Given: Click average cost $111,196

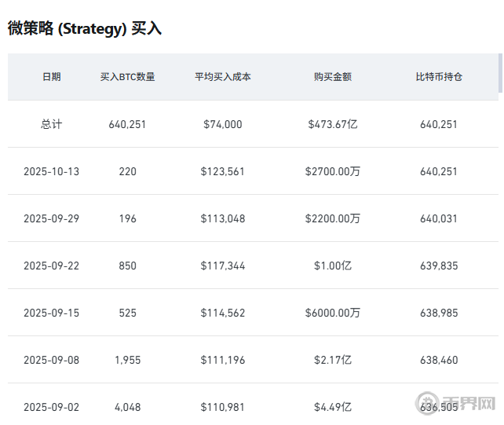Looking at the screenshot, I should tap(223, 360).
